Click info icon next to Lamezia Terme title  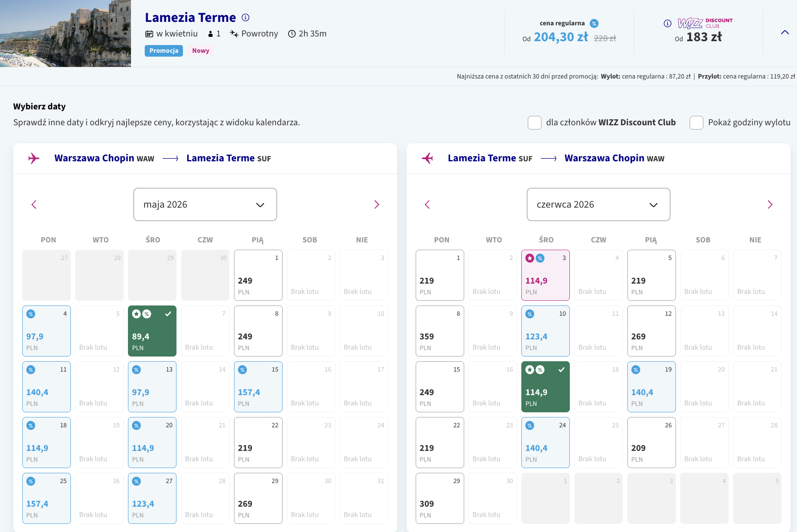point(246,18)
